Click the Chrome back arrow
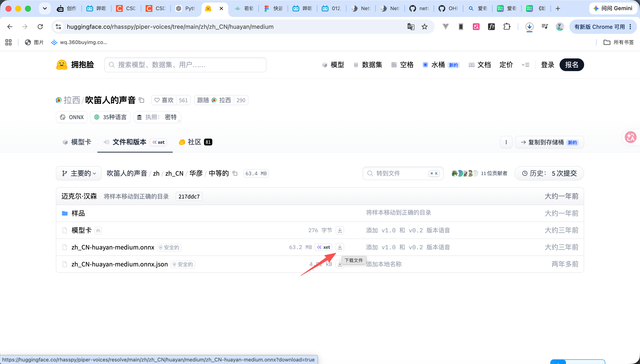This screenshot has height=364, width=640. tap(10, 26)
